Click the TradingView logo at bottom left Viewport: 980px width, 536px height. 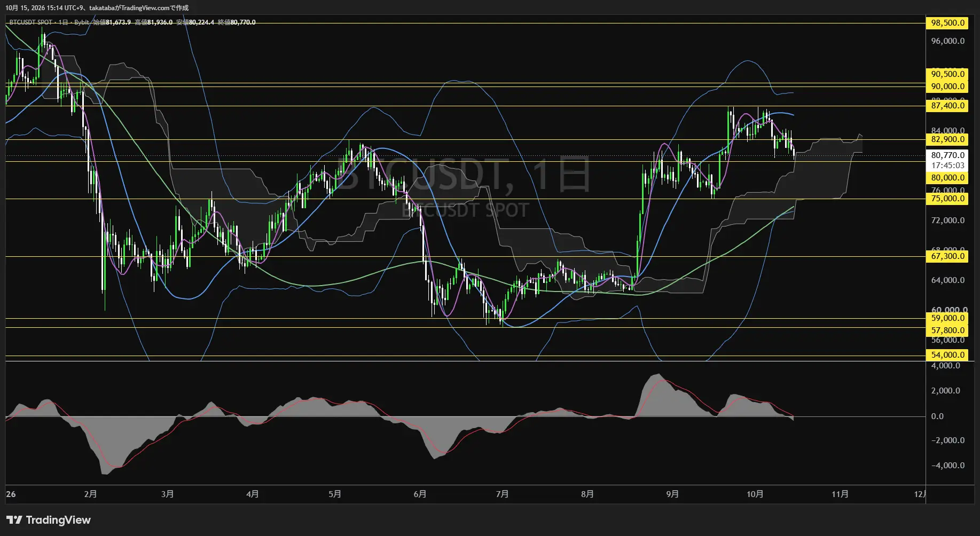coord(49,520)
